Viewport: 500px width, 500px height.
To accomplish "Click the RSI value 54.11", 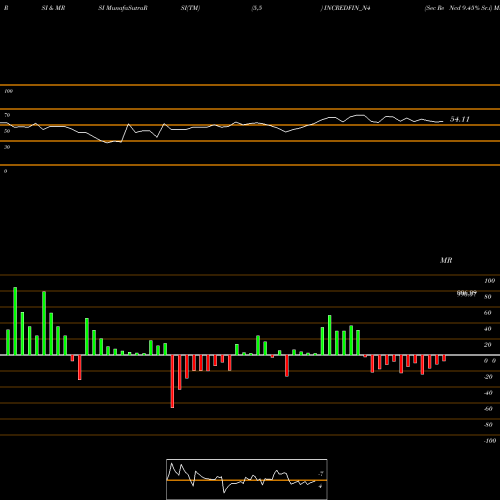I will (x=460, y=119).
